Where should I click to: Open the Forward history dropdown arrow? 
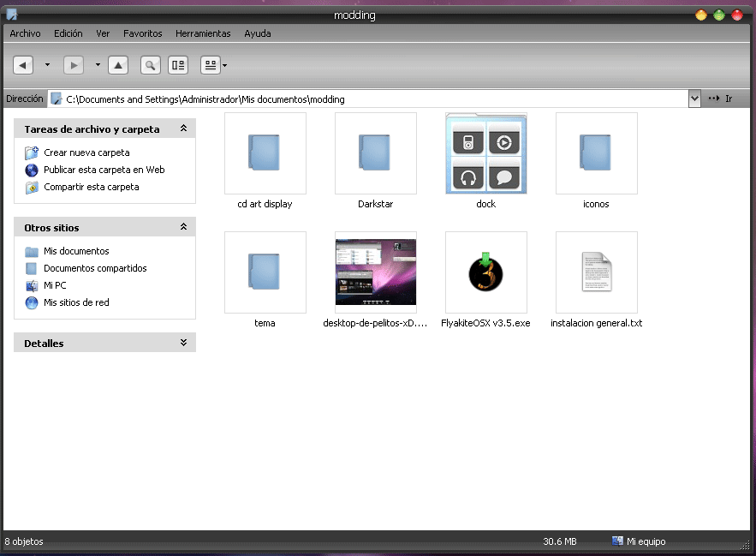coord(98,64)
